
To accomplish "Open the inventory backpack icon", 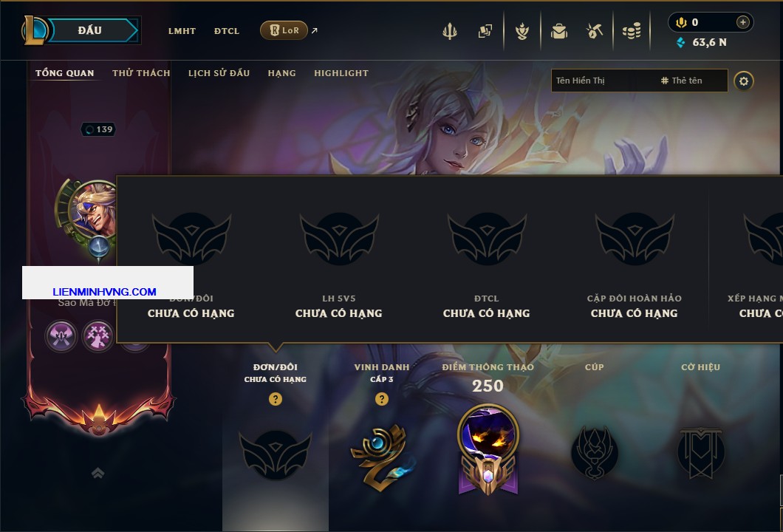I will (559, 31).
